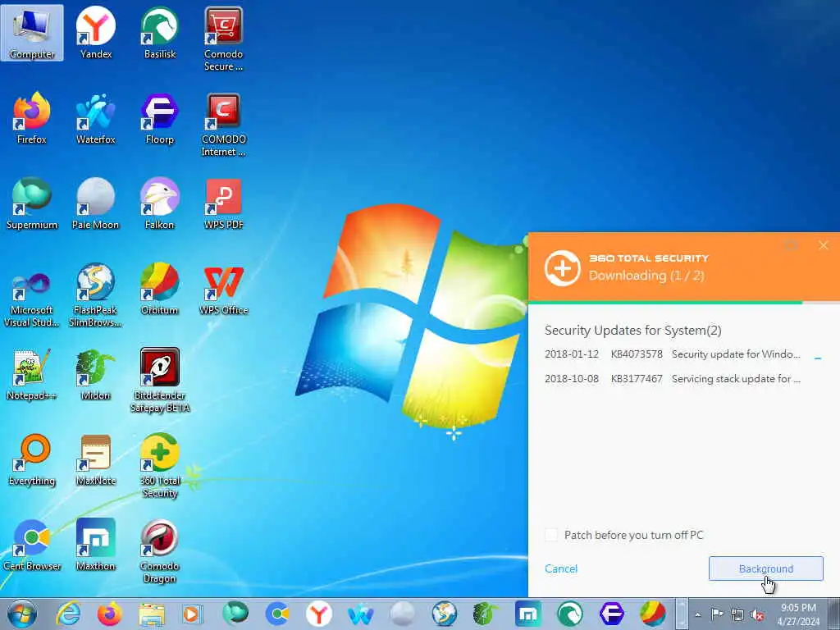Launch Internet Explorer from the taskbar

click(x=69, y=614)
